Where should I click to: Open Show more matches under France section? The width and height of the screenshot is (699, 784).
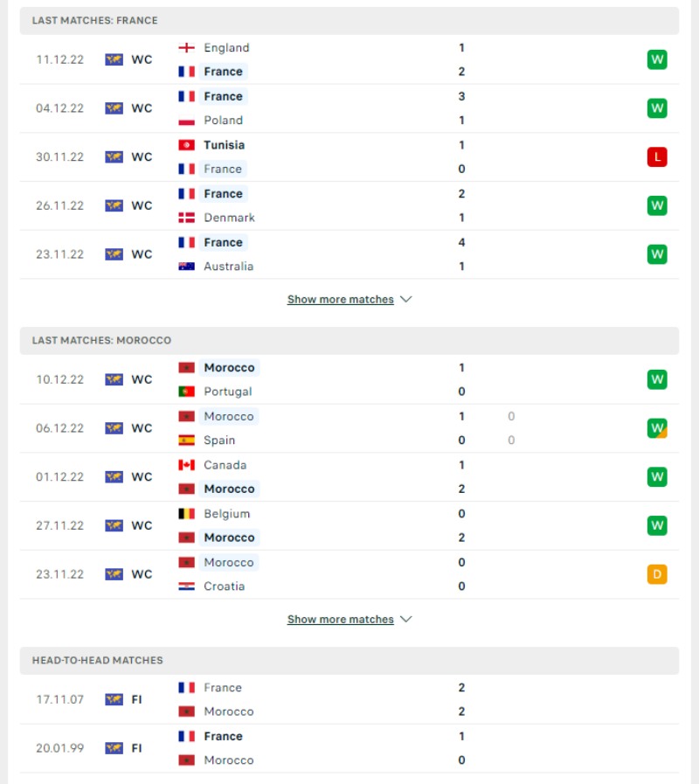pos(341,299)
